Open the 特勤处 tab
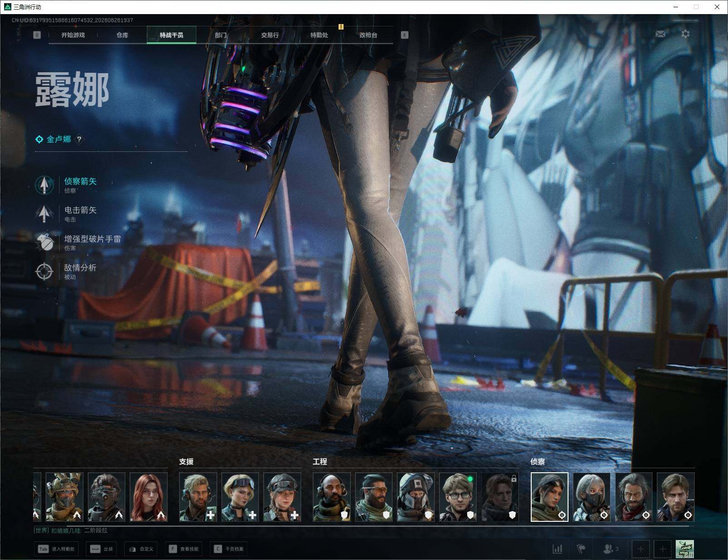 click(x=319, y=35)
